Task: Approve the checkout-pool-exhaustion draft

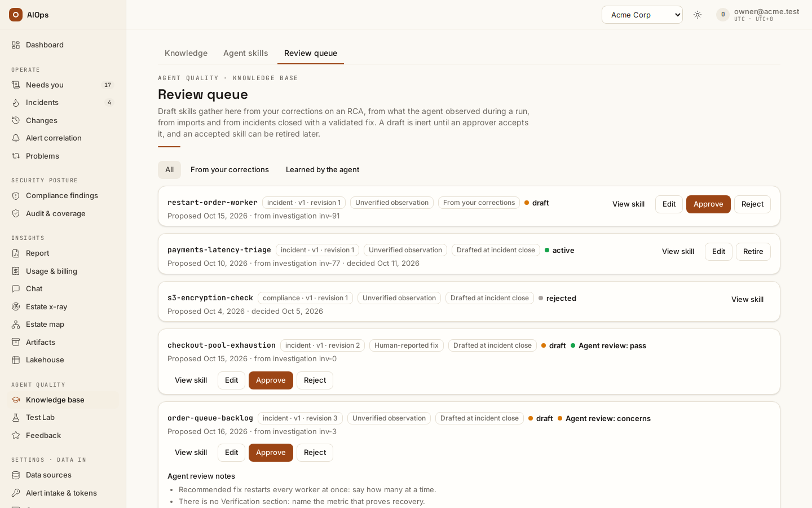Action: coord(271,380)
